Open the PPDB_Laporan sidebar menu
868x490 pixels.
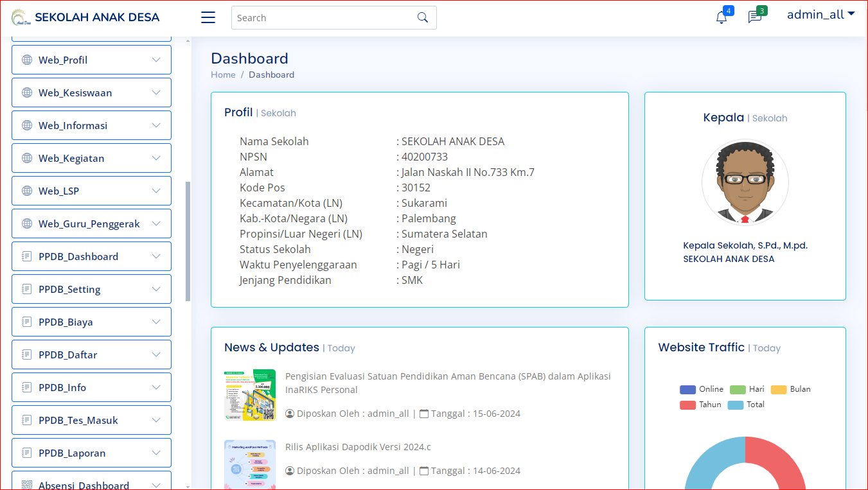click(91, 453)
